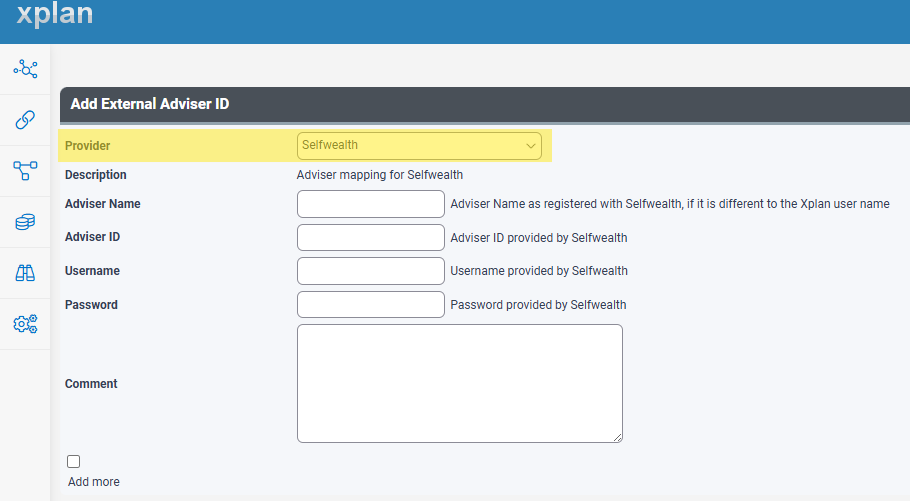The height and width of the screenshot is (501, 910).
Task: Open the hierarchy flow sidebar icon
Action: pos(25,171)
